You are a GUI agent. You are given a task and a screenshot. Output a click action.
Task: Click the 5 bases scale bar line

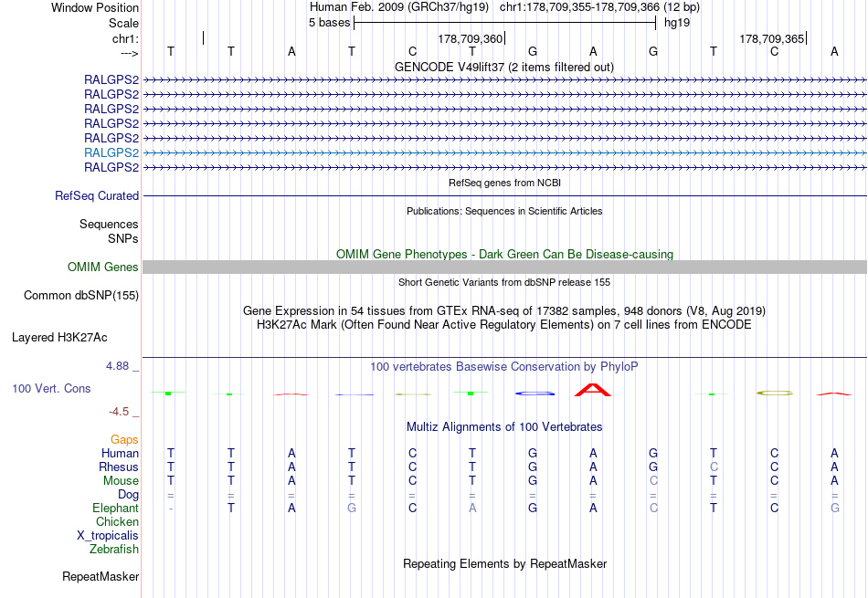tap(505, 23)
